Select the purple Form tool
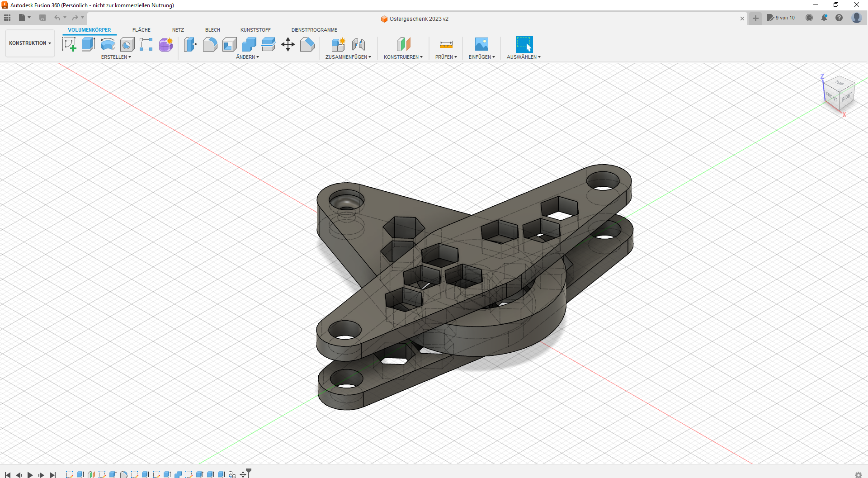868x478 pixels. click(x=166, y=44)
